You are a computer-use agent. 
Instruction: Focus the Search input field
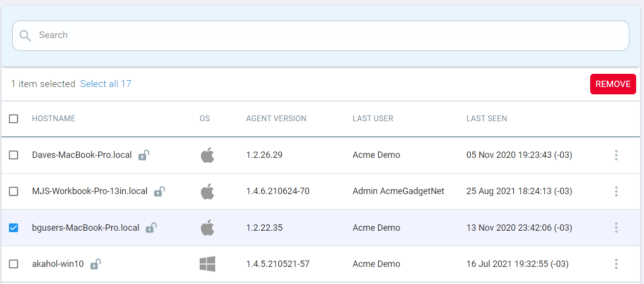(x=321, y=35)
